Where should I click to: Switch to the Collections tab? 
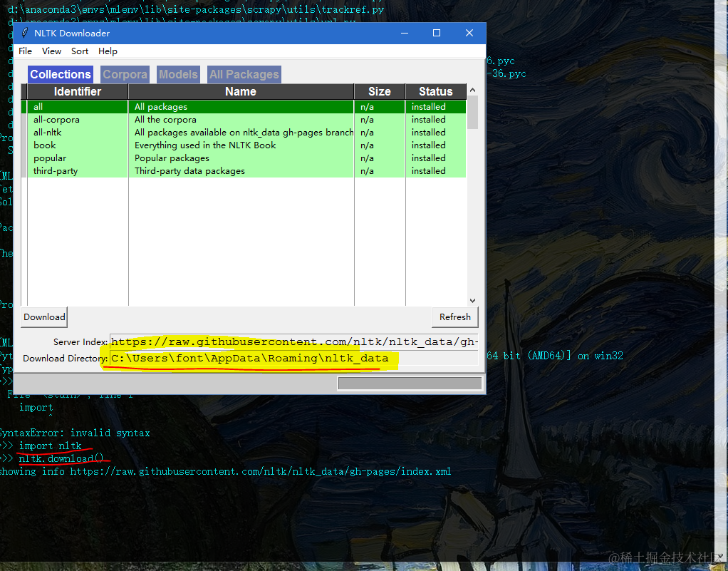(61, 74)
